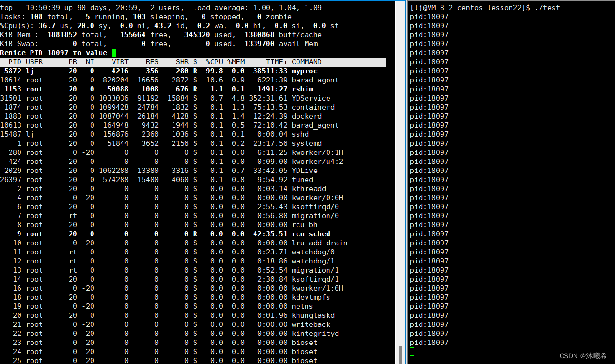Click the 99.8 CPU value for myproc
Screen dimensions: 615x364
tap(215, 71)
